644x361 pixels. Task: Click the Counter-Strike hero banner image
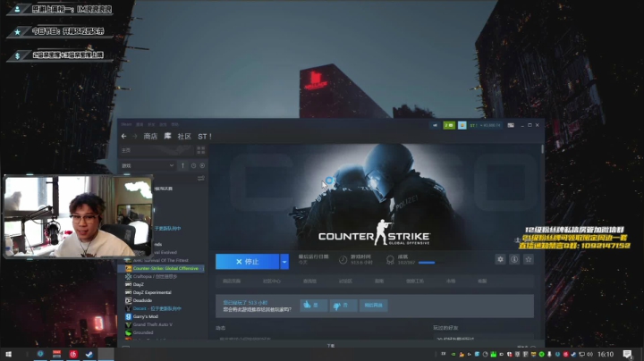[x=375, y=196]
